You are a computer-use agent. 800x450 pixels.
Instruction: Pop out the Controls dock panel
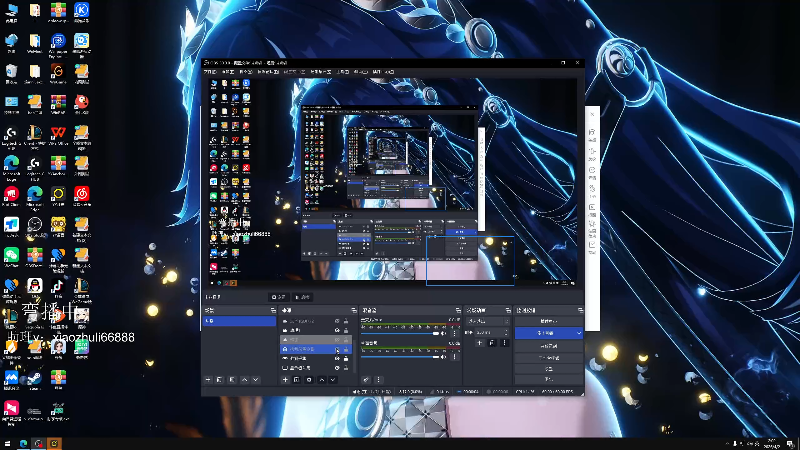coord(581,310)
